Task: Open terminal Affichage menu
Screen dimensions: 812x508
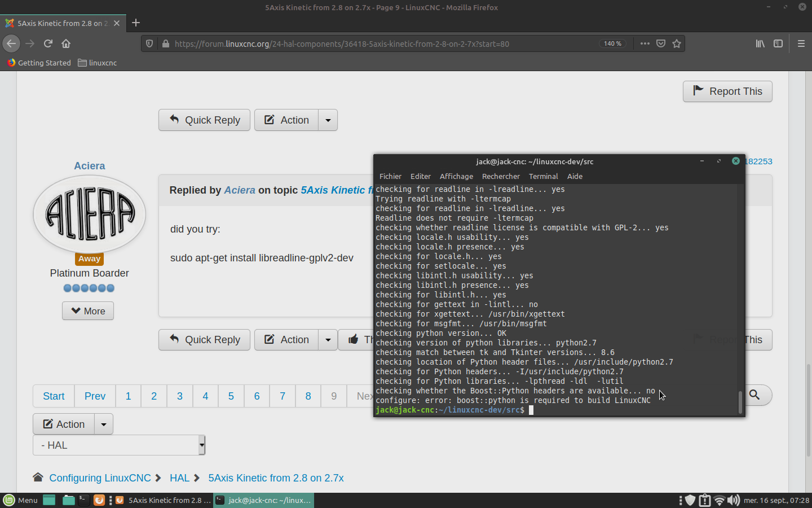Action: [x=456, y=177]
